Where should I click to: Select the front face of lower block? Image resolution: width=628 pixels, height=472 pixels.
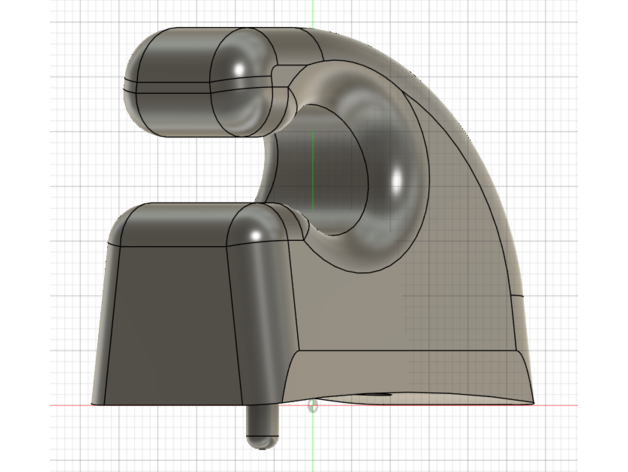point(168,320)
